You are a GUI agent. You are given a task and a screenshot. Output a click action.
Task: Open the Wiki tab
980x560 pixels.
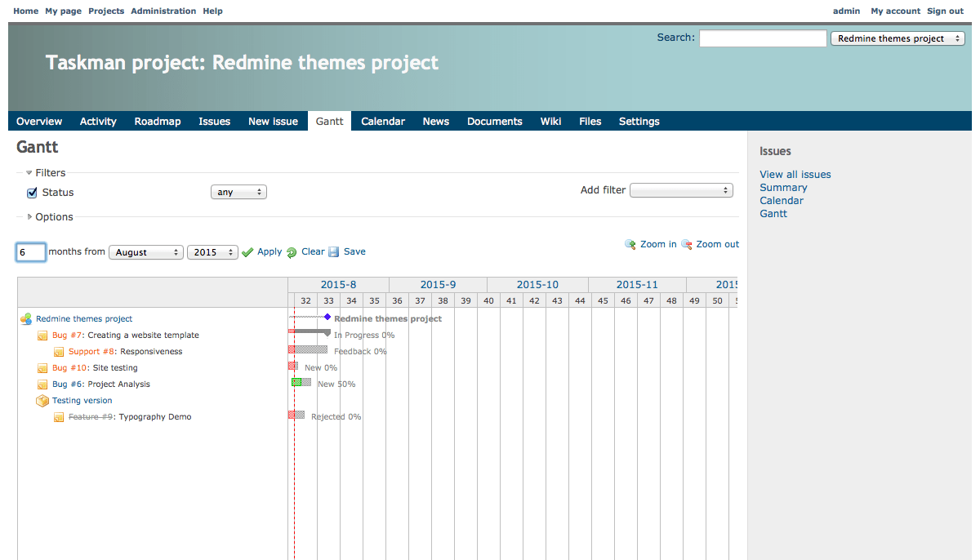tap(550, 121)
